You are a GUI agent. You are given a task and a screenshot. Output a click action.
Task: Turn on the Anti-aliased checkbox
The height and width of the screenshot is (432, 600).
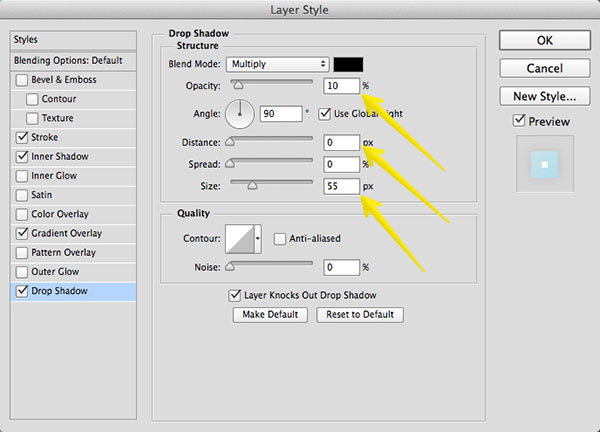tap(280, 237)
